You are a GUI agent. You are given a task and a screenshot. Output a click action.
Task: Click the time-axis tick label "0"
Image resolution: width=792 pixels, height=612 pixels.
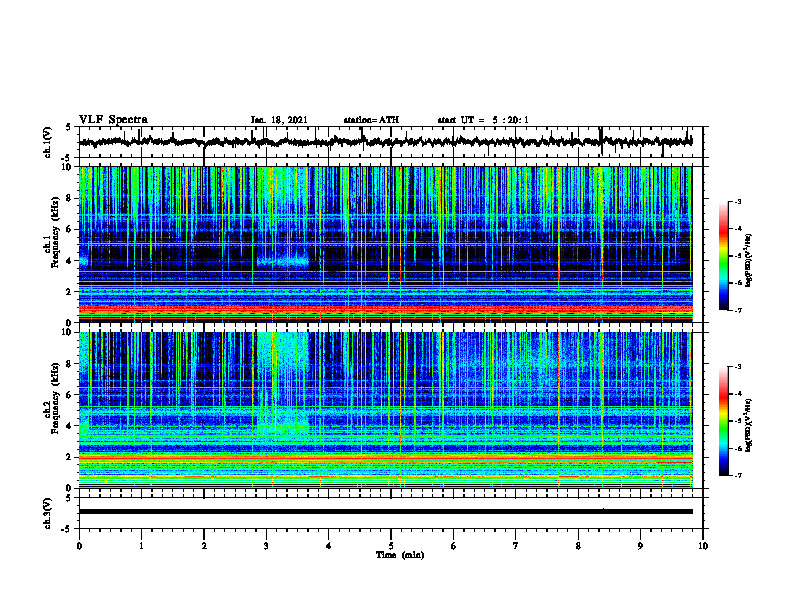[79, 546]
